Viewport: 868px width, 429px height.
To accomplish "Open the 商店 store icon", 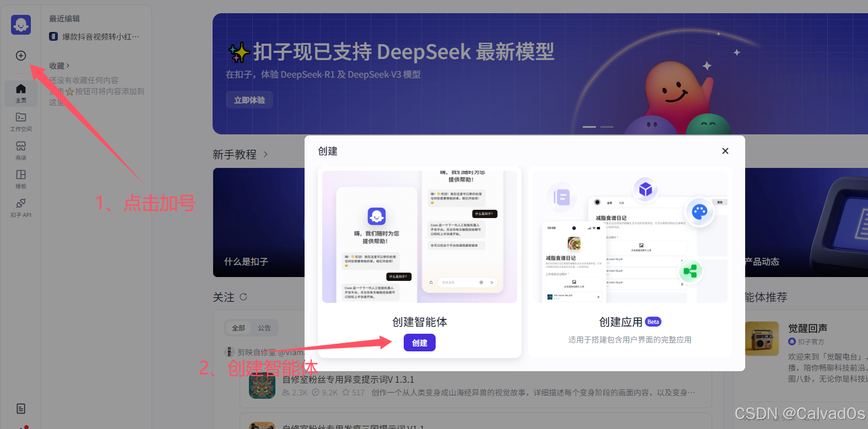I will pyautogui.click(x=21, y=150).
